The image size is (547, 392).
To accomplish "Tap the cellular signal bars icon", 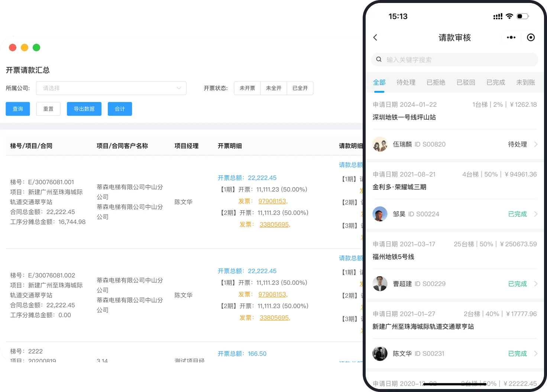I will (x=498, y=16).
